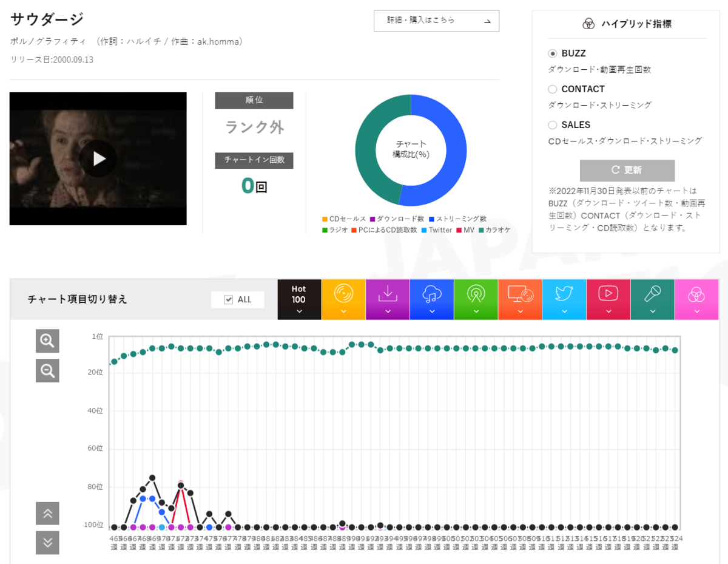Zoom out of the chart
728x564 pixels.
[47, 370]
